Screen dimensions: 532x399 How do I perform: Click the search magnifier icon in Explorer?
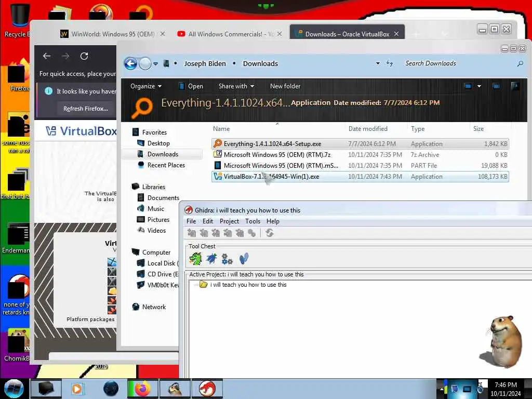coord(520,63)
